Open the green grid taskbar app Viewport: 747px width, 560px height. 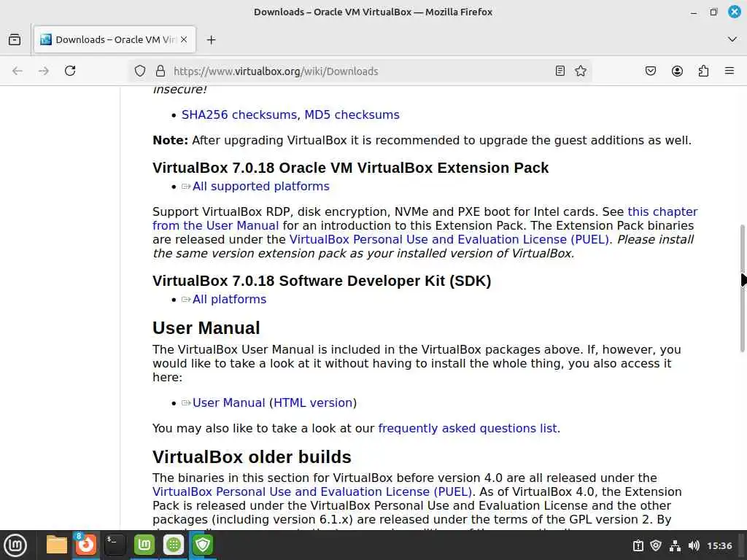coord(174,545)
